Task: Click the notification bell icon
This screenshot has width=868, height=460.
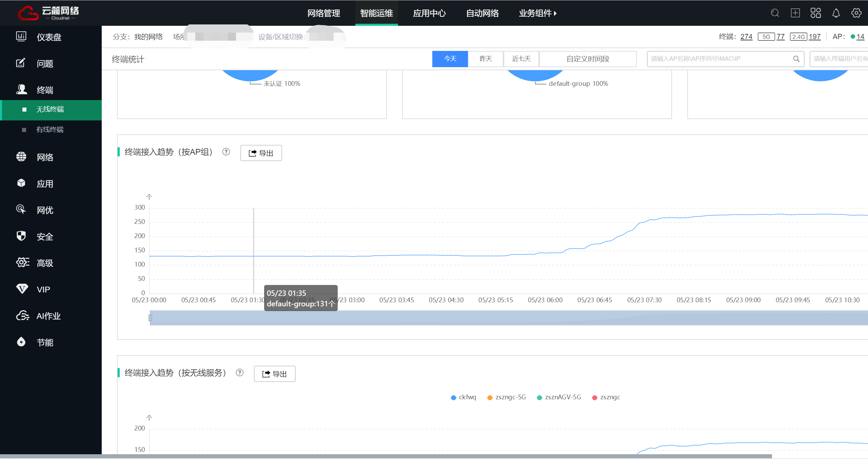Action: coord(836,13)
